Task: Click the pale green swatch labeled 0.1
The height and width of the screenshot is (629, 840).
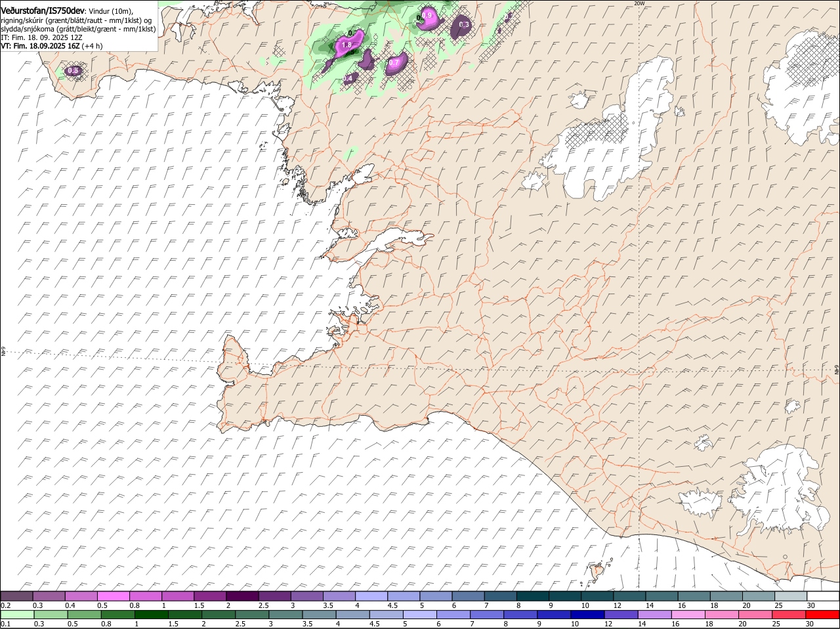Action: tap(17, 615)
